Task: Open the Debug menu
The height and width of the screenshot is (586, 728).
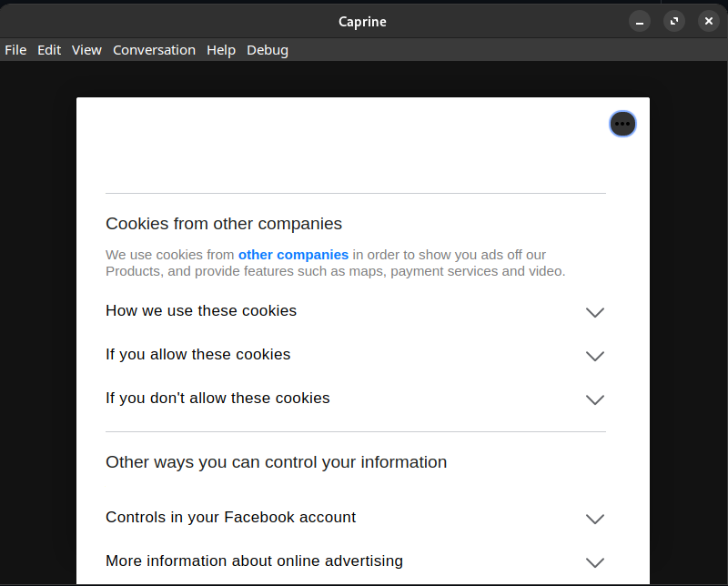Action: coord(267,50)
